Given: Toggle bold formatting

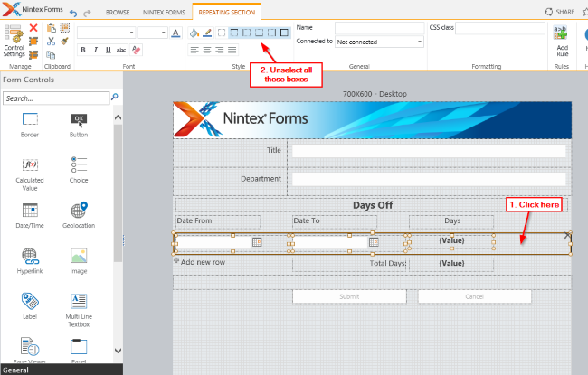Looking at the screenshot, I should (83, 50).
